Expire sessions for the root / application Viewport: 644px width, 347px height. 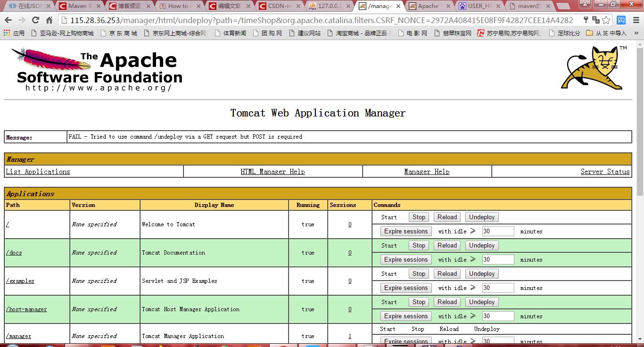coord(406,231)
